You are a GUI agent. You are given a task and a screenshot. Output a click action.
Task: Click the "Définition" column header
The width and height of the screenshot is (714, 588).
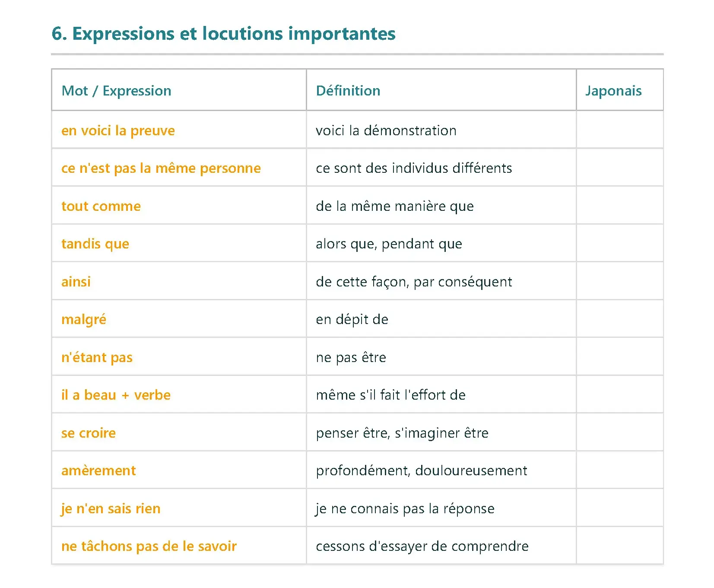point(348,91)
